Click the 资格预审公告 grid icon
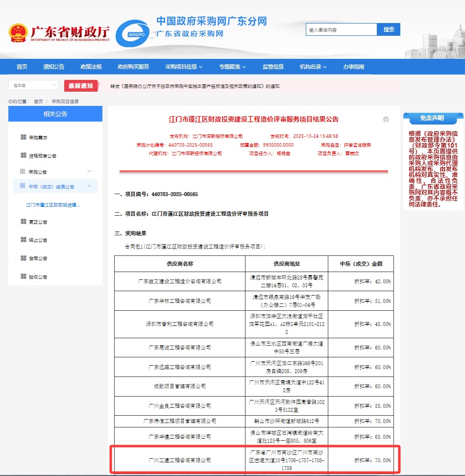The height and width of the screenshot is (476, 465). point(23,155)
